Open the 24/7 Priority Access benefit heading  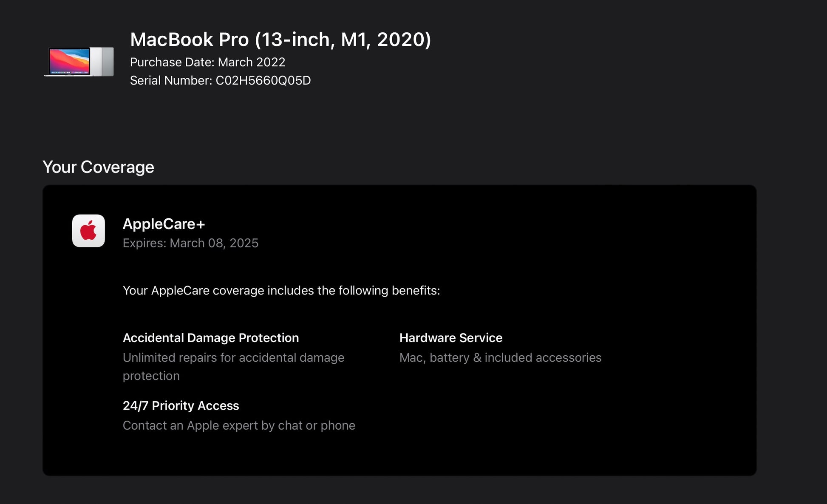(181, 406)
